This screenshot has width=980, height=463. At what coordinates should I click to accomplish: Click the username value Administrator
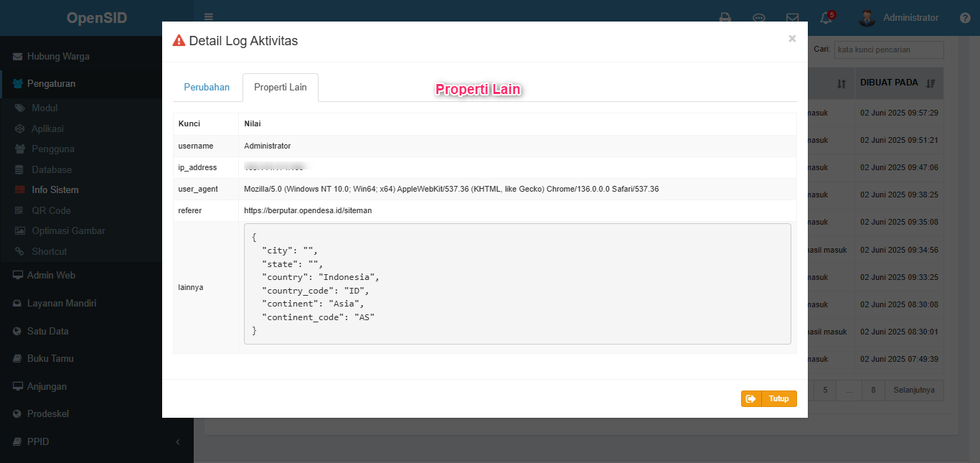point(268,146)
